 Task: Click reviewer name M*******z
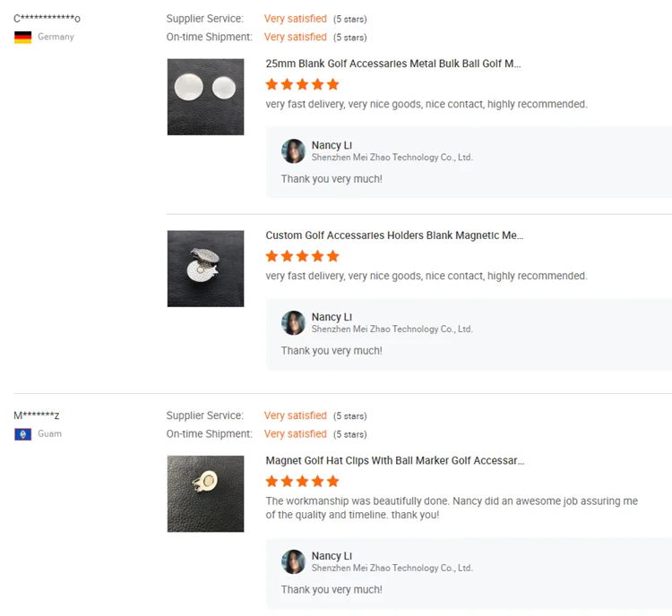[37, 415]
